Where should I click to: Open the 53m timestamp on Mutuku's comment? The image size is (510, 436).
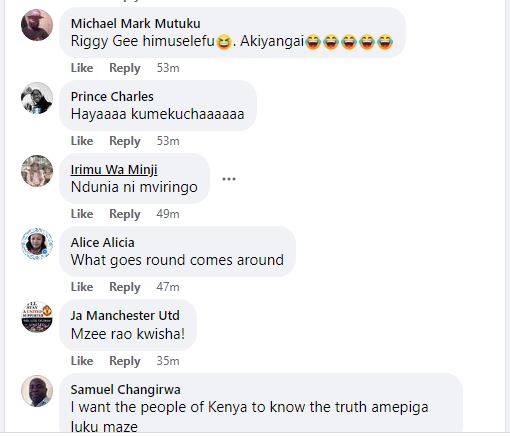168,68
